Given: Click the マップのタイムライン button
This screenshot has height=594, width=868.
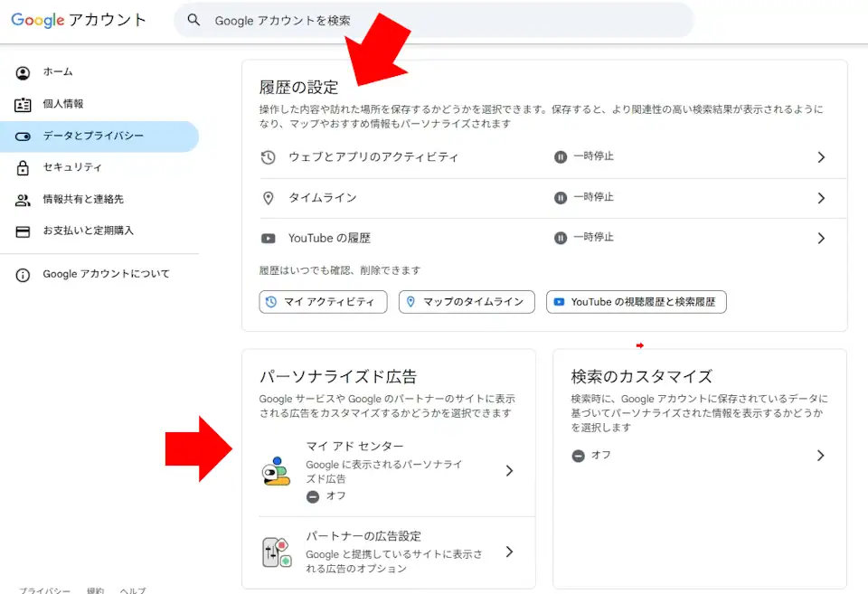Looking at the screenshot, I should click(467, 302).
